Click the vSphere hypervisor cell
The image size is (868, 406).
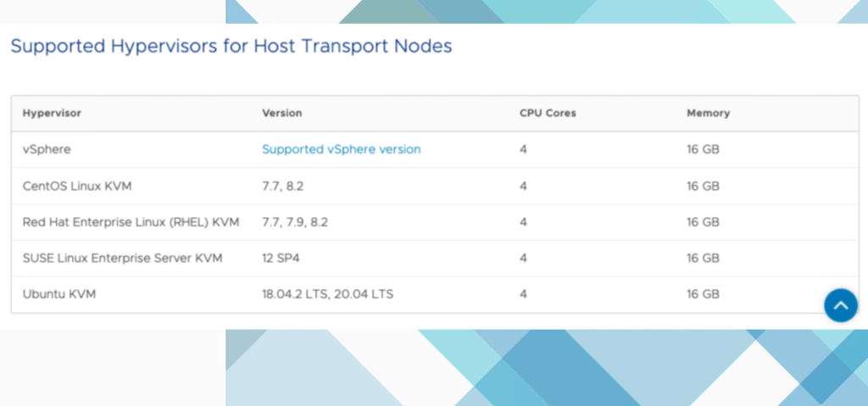47,149
